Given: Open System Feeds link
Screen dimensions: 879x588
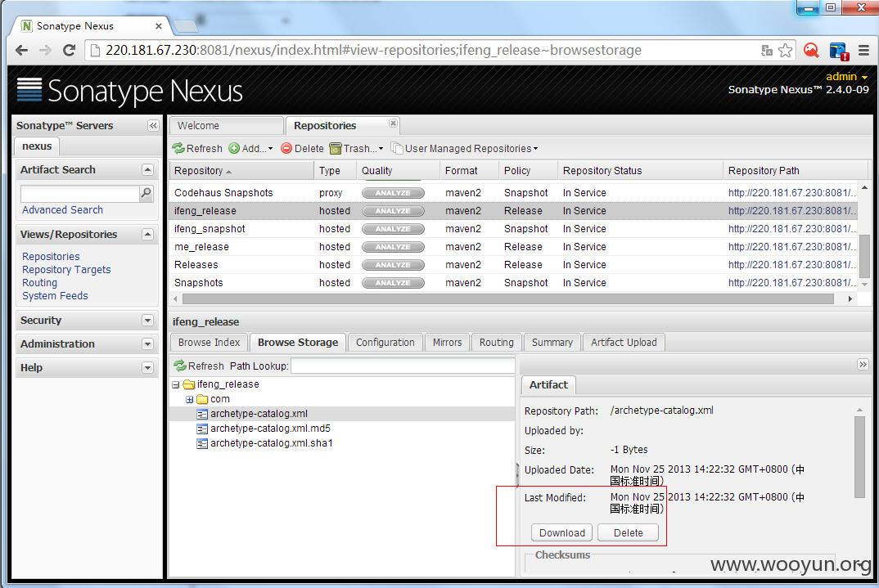Looking at the screenshot, I should pyautogui.click(x=55, y=296).
